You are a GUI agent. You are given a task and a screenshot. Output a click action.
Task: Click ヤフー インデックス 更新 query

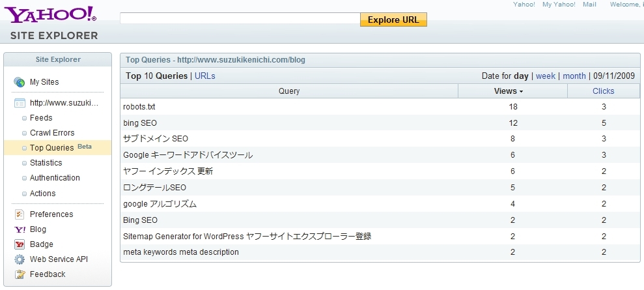[169, 171]
